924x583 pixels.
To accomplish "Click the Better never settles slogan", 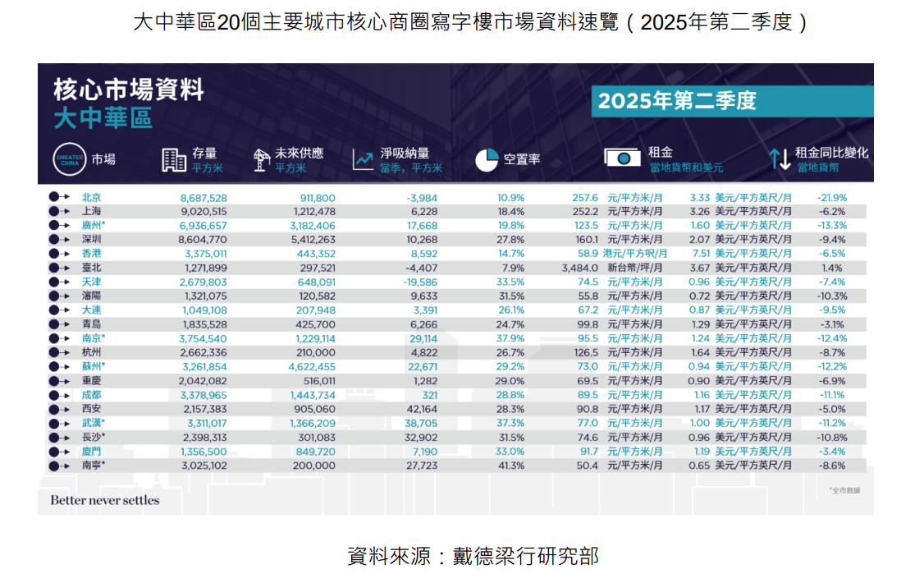I will point(105,500).
